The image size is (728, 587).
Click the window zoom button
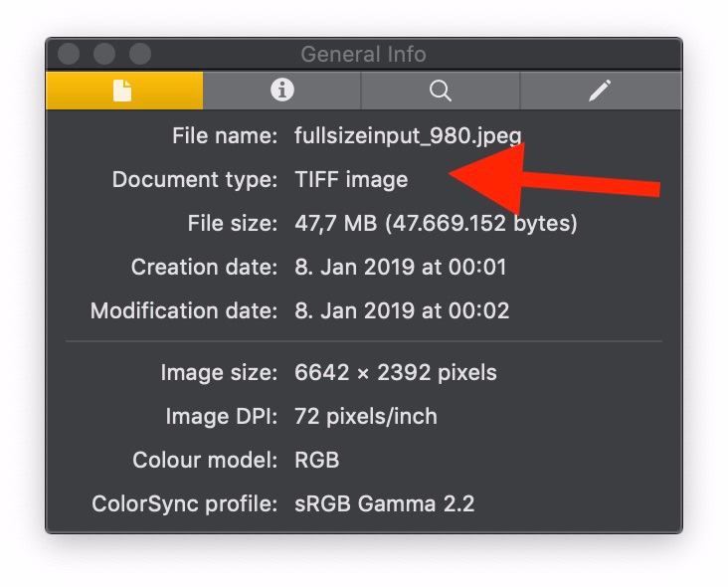(140, 54)
